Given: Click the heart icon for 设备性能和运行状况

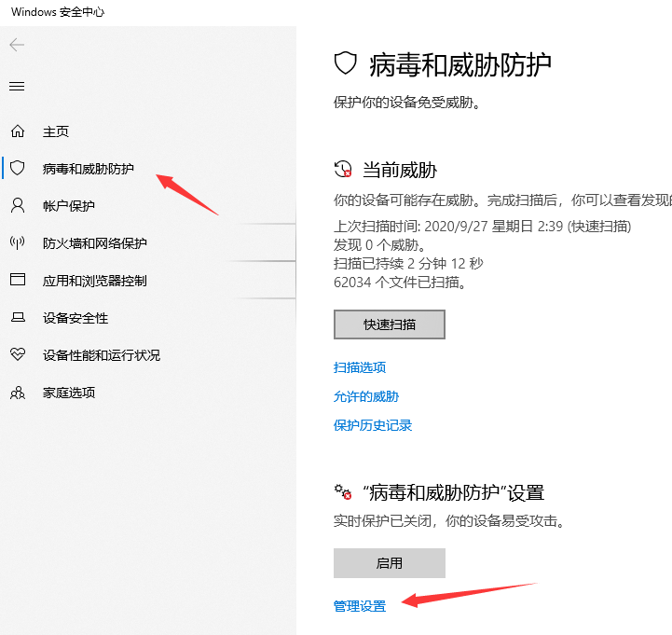Looking at the screenshot, I should (x=17, y=355).
